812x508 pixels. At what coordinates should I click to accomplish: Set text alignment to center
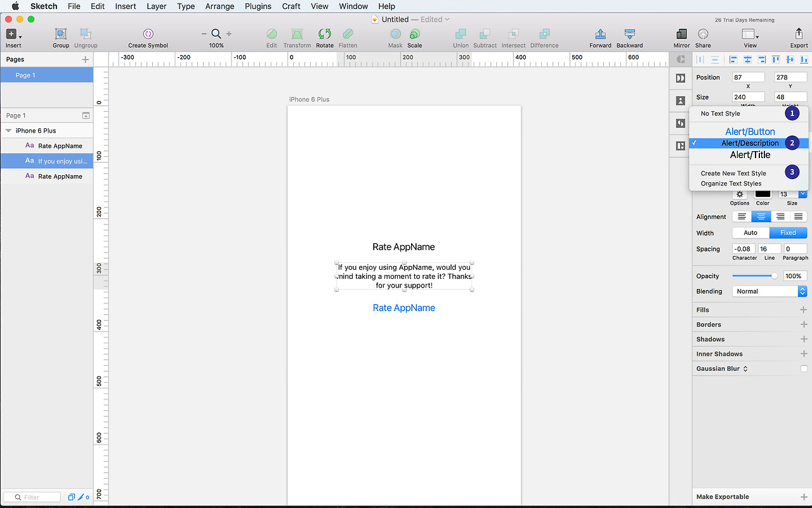pos(761,217)
